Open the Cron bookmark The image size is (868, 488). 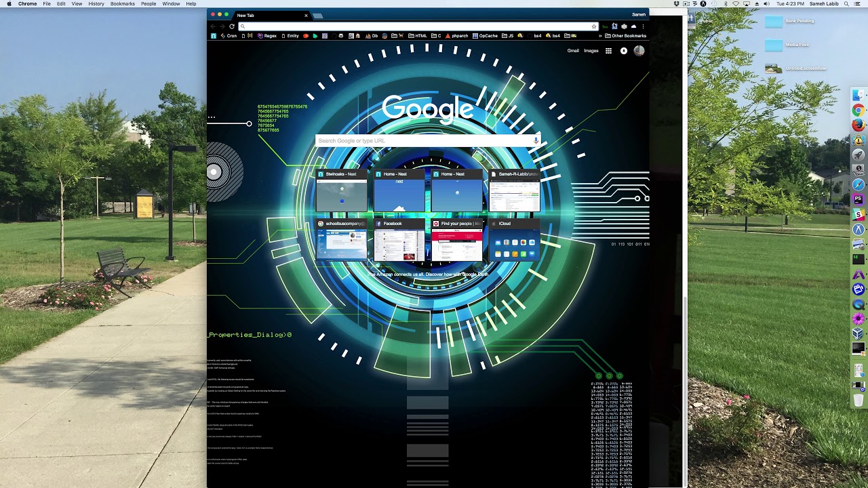pyautogui.click(x=228, y=36)
